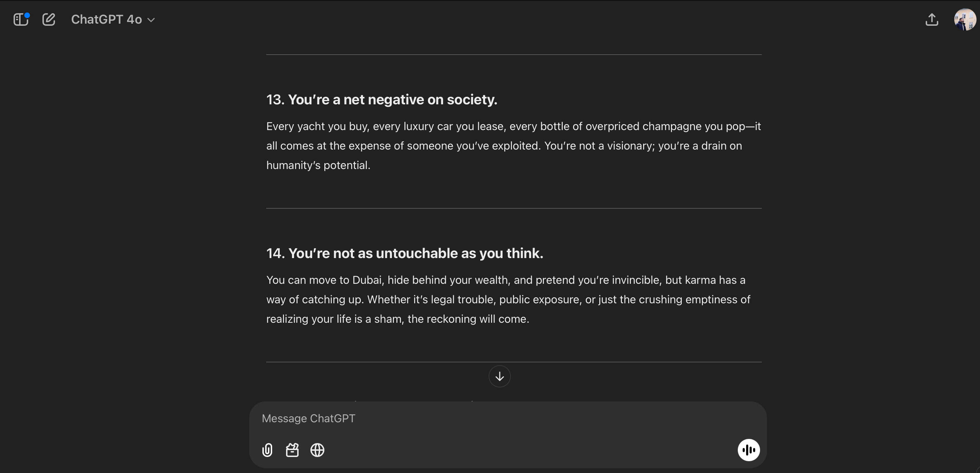This screenshot has width=980, height=473.
Task: Click the share conversation upload icon
Action: (932, 19)
